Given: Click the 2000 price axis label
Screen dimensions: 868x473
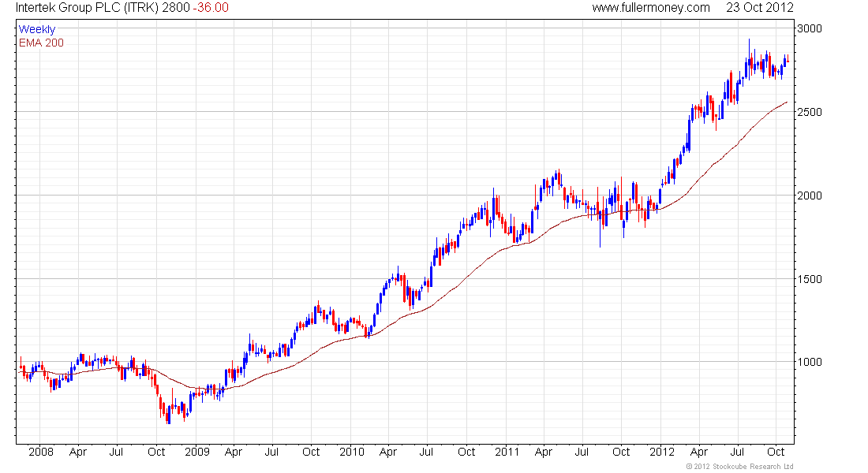Looking at the screenshot, I should [810, 196].
